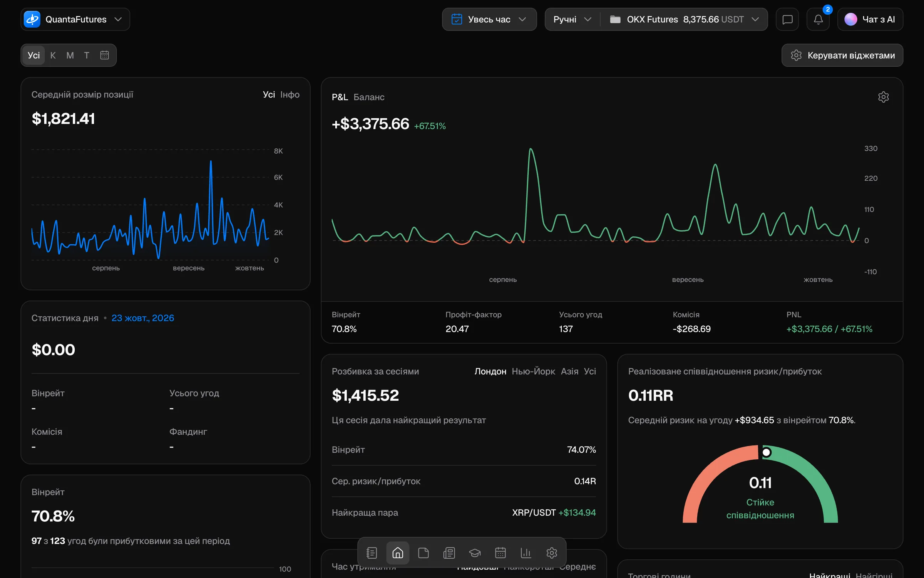The image size is (924, 578).
Task: Switch to the Азія session tab
Action: coord(569,371)
